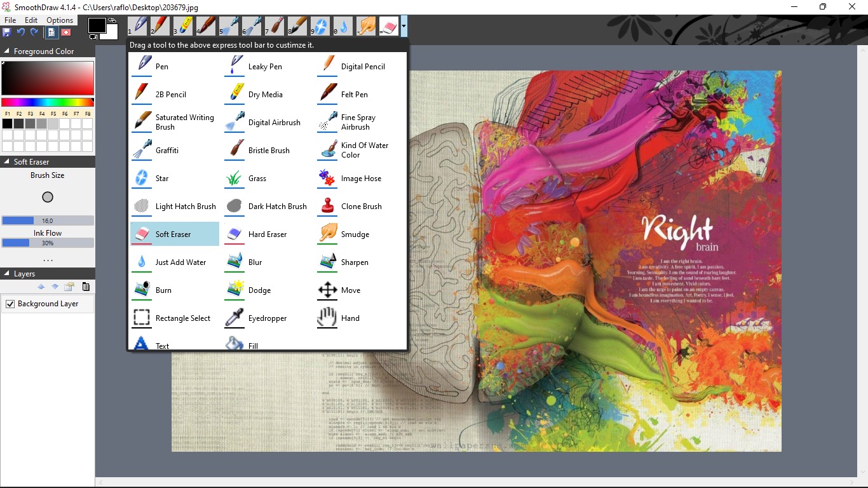Uncheck the Background Layer visibility checkbox
This screenshot has height=488, width=868.
coord(10,304)
